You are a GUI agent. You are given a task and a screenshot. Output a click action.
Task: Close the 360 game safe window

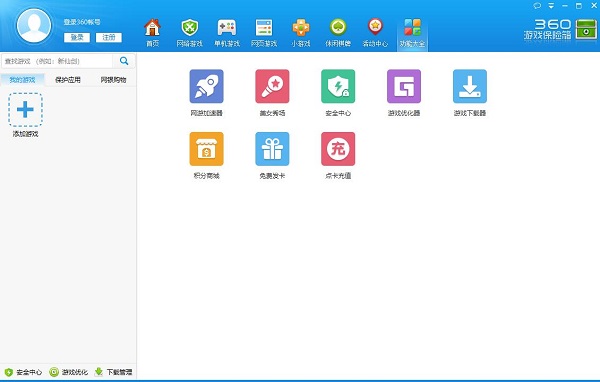point(594,6)
